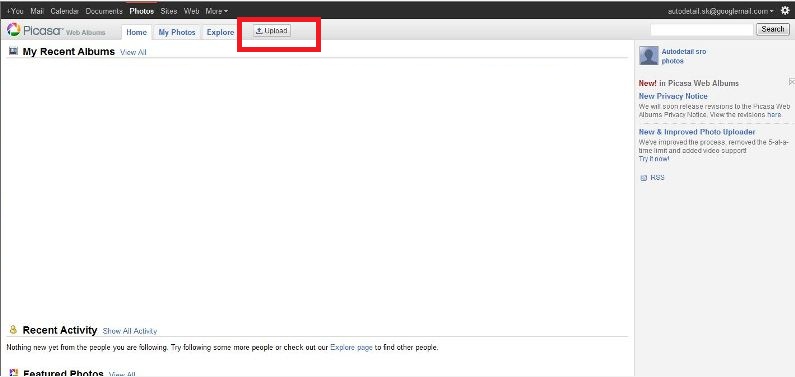
Task: Click the My Recent Albums icon
Action: pyautogui.click(x=13, y=51)
